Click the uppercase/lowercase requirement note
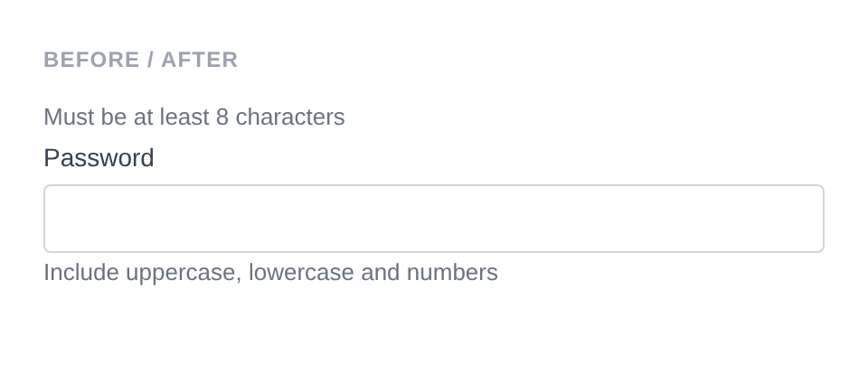The width and height of the screenshot is (868, 365). click(270, 273)
